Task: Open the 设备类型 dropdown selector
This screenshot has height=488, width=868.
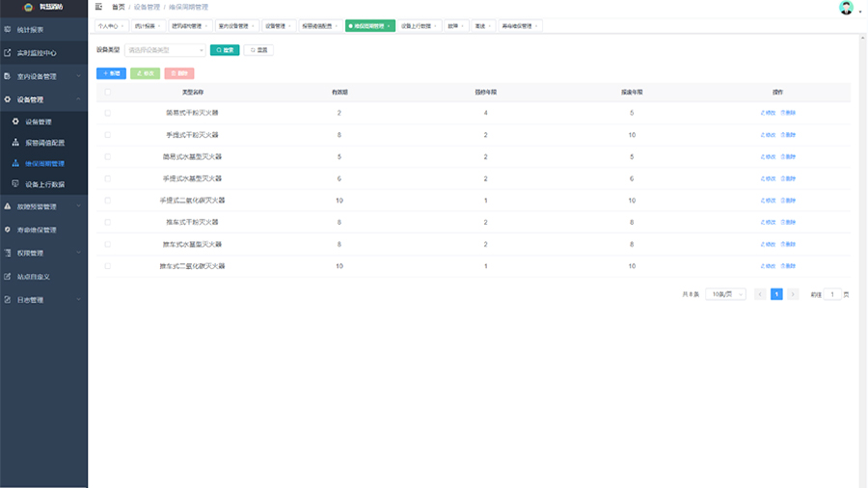Action: 165,49
